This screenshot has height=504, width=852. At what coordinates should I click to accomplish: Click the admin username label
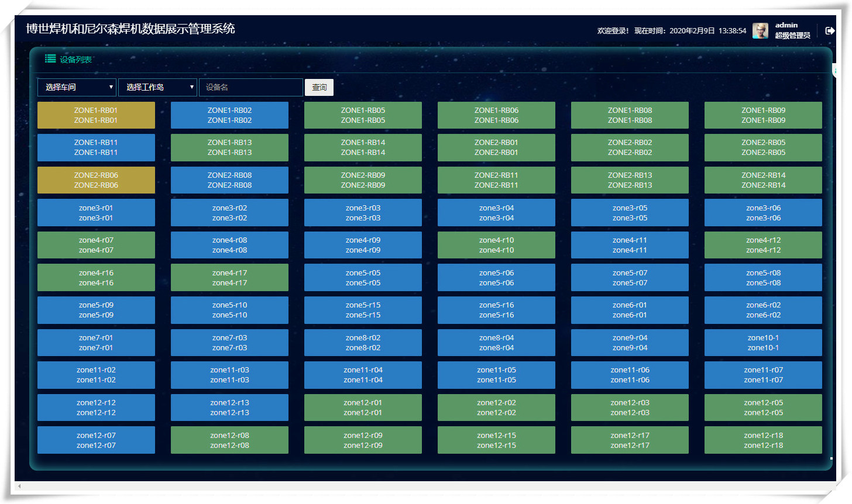(786, 25)
